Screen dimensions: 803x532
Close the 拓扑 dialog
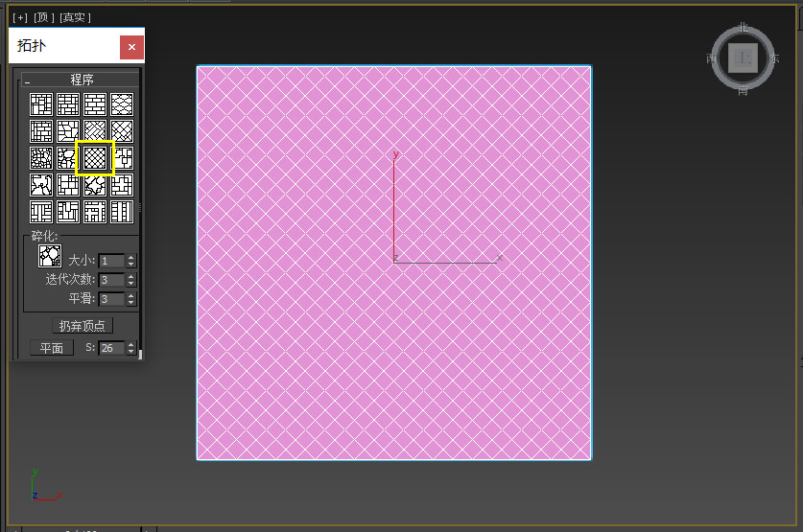(x=131, y=47)
